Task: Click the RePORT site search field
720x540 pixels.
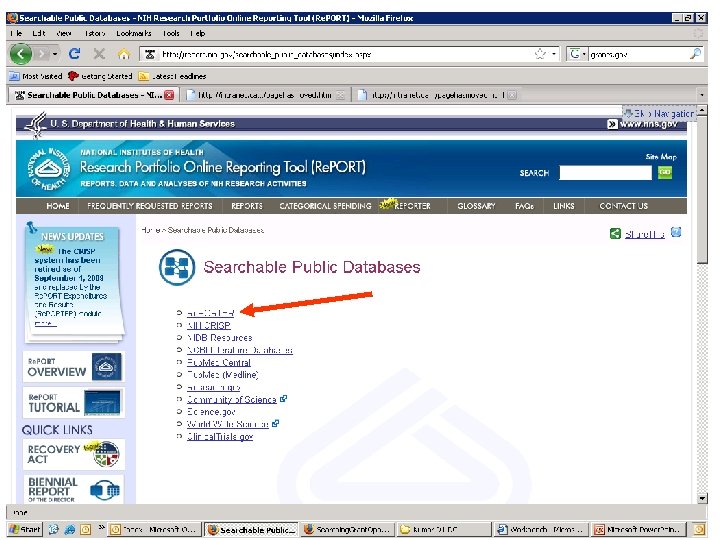Action: [x=605, y=173]
